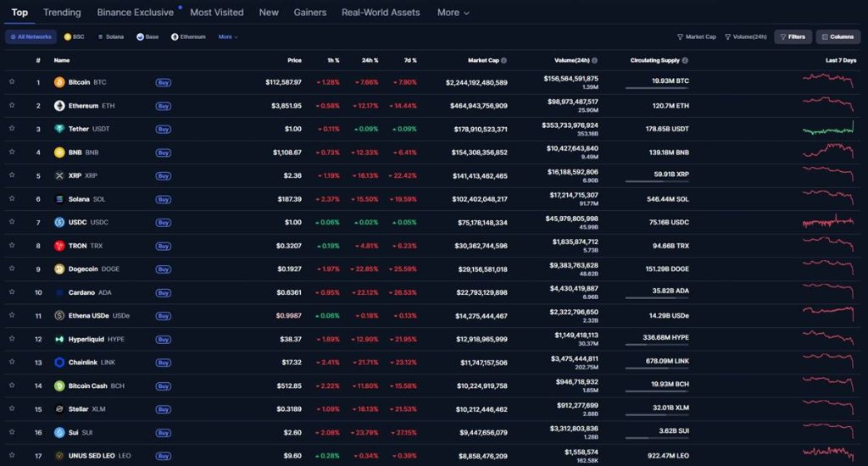Click the Filters button
The width and height of the screenshot is (868, 466).
click(793, 37)
